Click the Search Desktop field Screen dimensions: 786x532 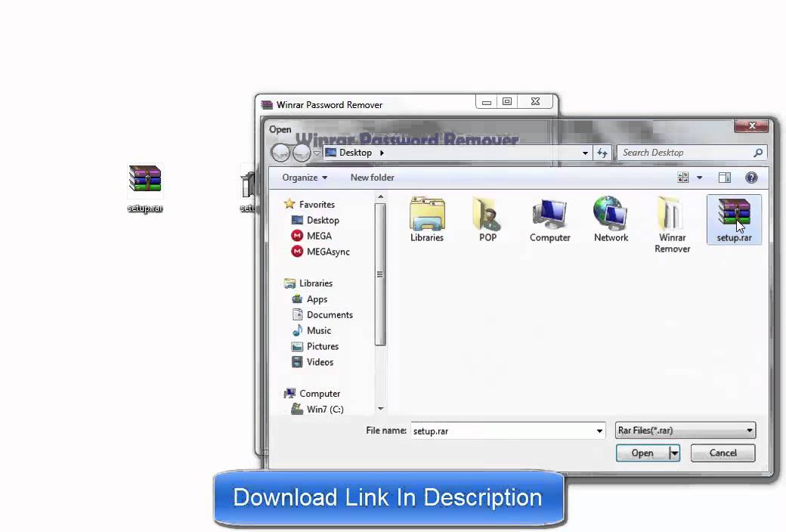[x=685, y=153]
